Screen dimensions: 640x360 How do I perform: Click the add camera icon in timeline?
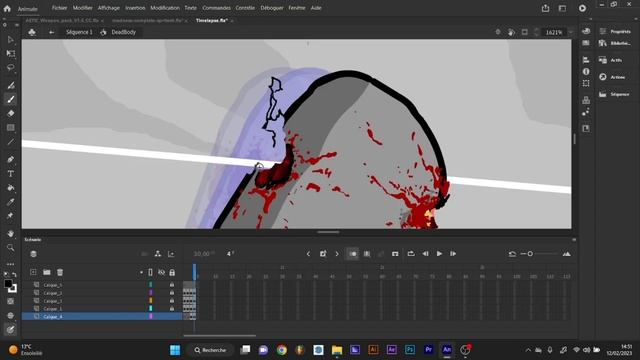144,254
